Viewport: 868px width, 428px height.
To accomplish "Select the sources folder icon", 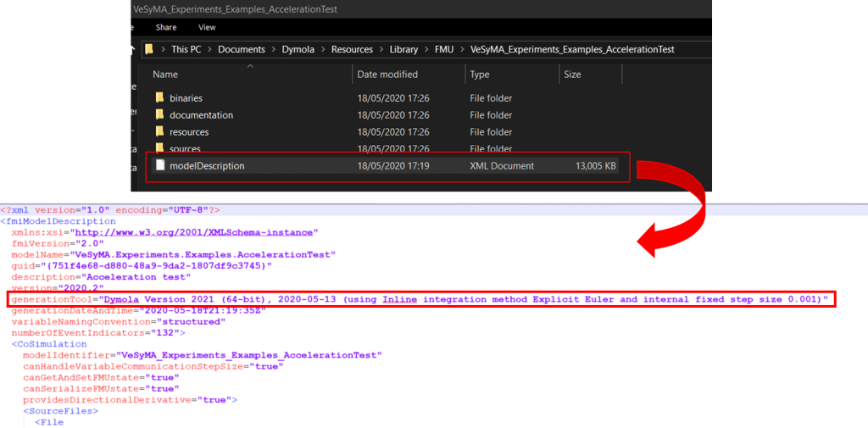I will coord(159,147).
